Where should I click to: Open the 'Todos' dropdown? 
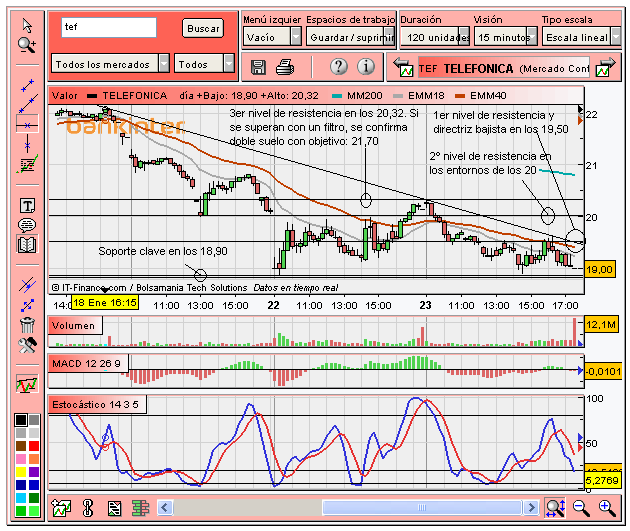click(204, 64)
